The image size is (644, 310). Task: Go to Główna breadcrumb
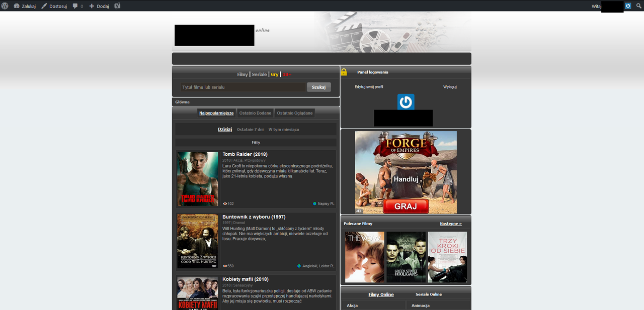pos(182,102)
